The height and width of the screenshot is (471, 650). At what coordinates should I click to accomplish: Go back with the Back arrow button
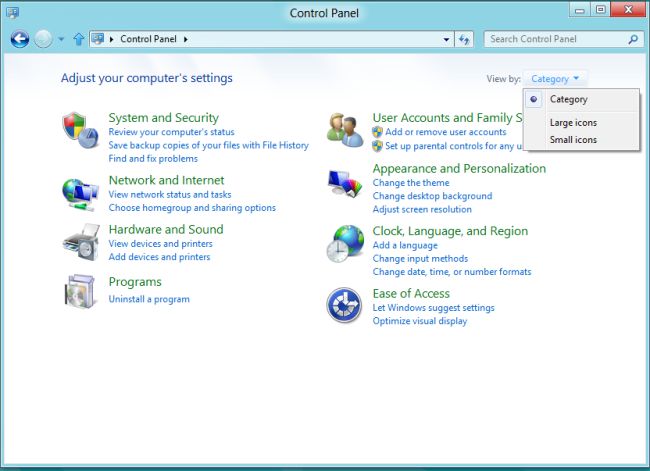click(19, 39)
